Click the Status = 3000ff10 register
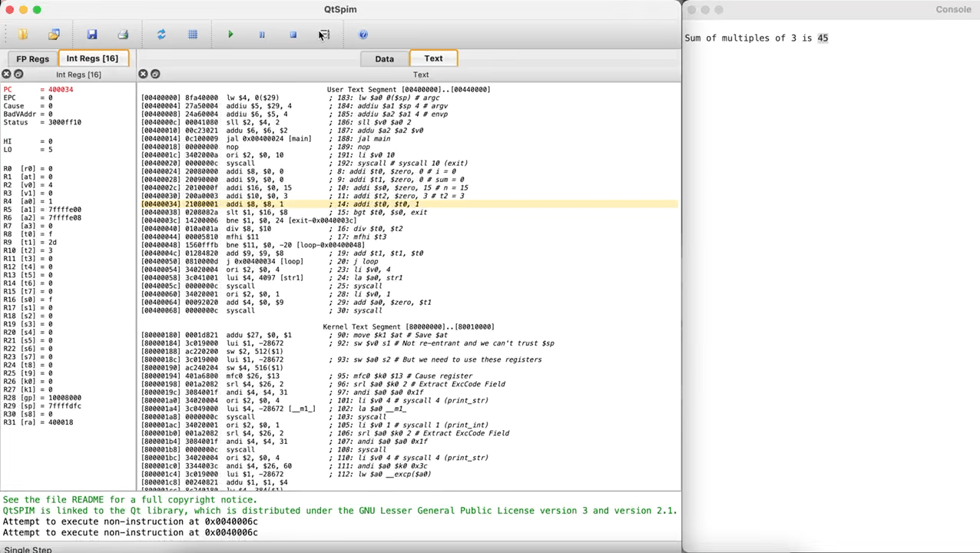The height and width of the screenshot is (553, 980). [42, 122]
